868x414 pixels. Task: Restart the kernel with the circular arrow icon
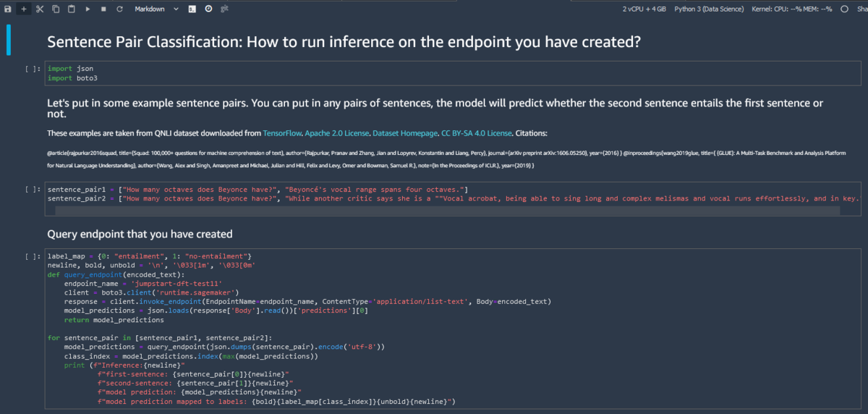point(119,9)
